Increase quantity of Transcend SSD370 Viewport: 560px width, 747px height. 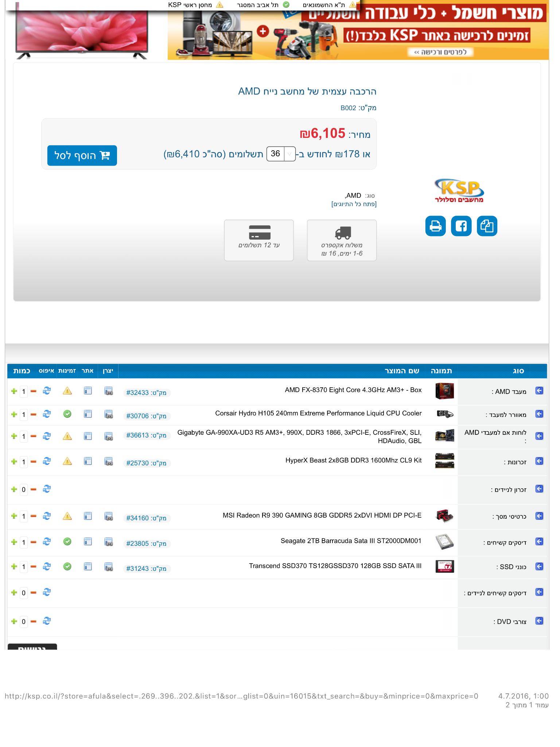pos(14,566)
